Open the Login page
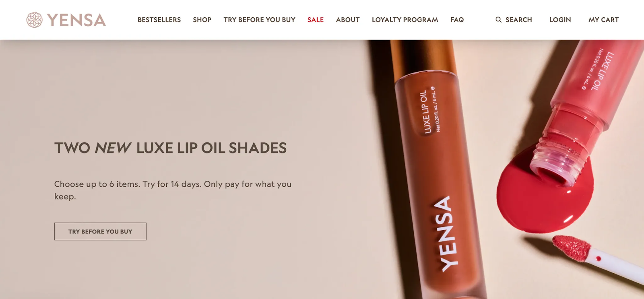644x299 pixels. pos(560,20)
